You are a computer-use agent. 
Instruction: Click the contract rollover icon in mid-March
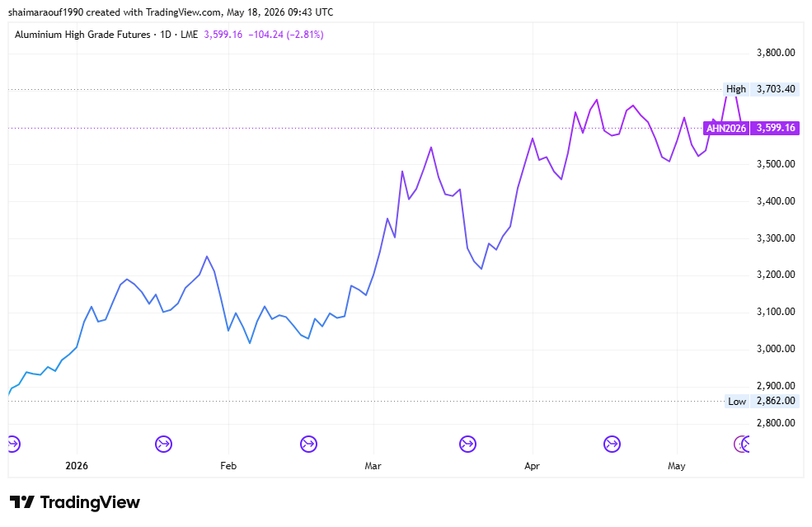tap(467, 444)
